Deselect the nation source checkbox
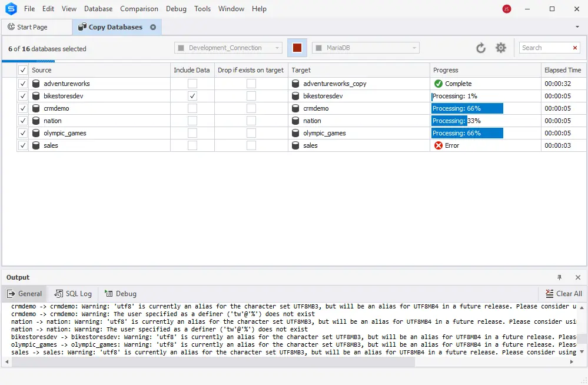588x385 pixels. tap(22, 121)
